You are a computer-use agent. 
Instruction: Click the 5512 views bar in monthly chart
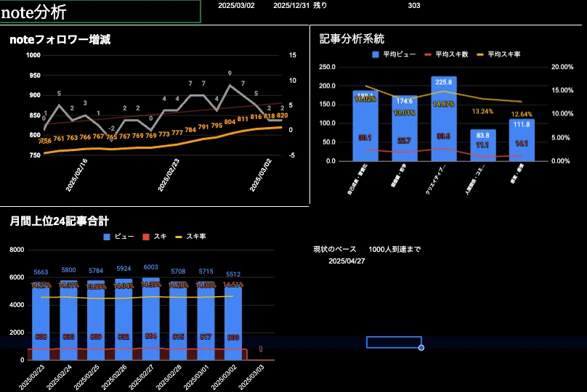coord(233,322)
